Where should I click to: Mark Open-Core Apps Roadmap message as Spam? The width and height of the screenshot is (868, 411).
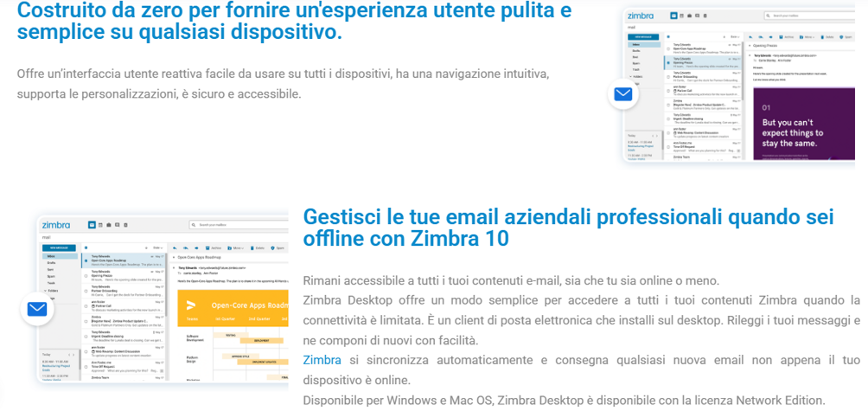278,248
